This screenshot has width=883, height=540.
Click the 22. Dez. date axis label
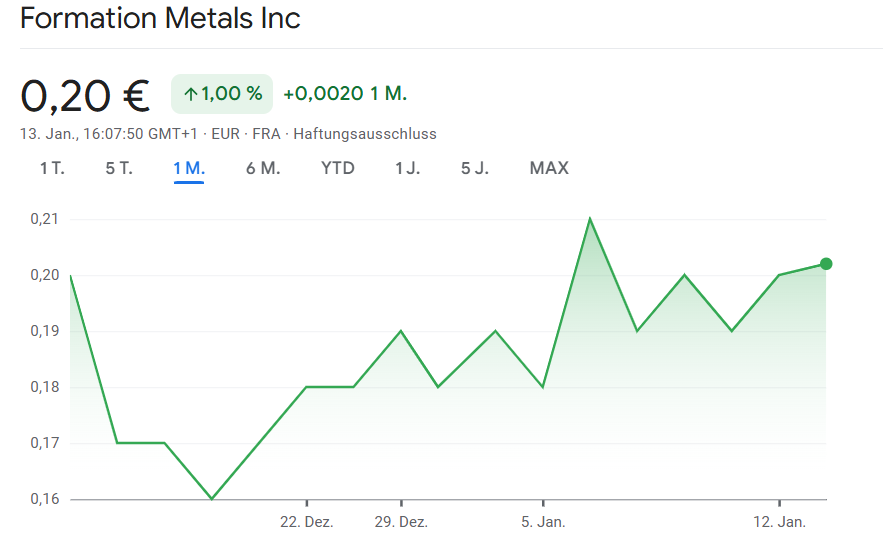click(x=306, y=522)
